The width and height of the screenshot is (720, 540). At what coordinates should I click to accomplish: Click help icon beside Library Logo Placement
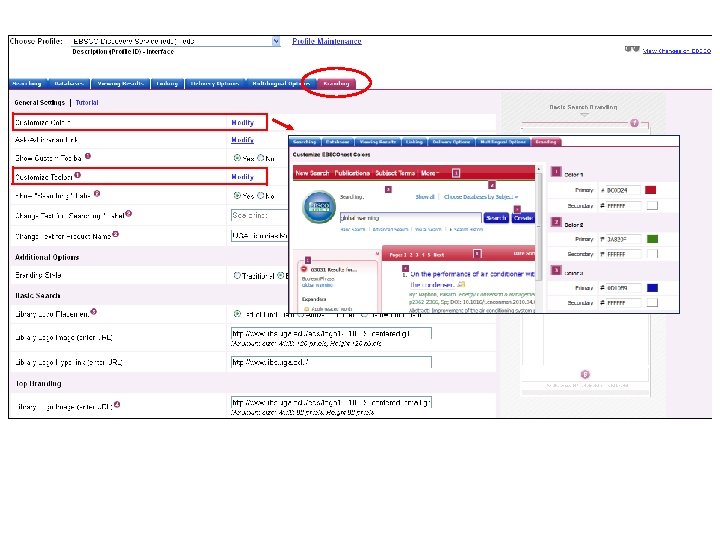click(x=94, y=311)
